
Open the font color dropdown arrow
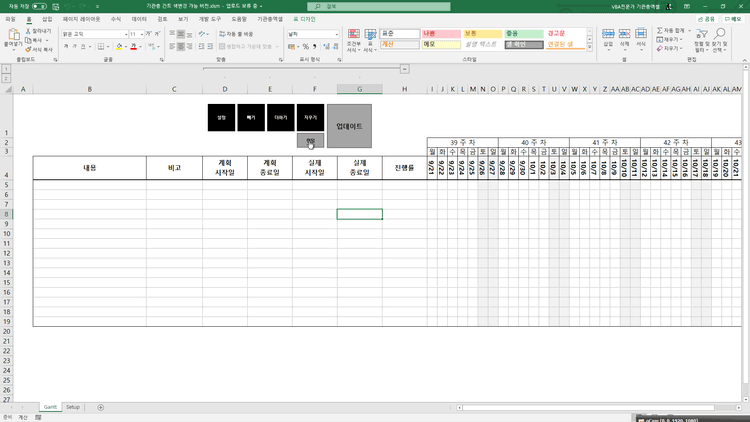click(x=141, y=46)
